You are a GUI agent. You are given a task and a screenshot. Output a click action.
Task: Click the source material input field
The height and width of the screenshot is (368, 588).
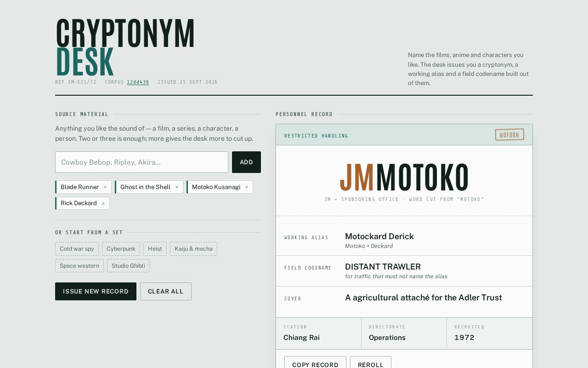tap(141, 162)
